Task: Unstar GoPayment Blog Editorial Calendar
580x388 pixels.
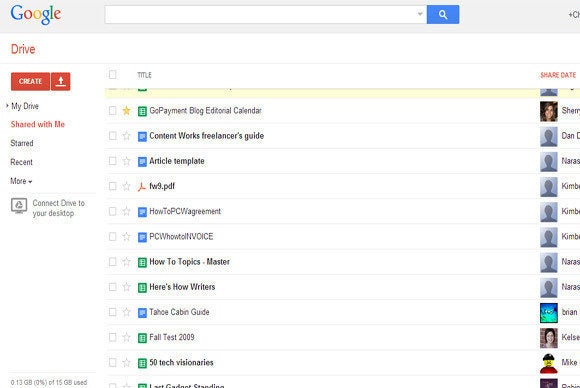Action: click(x=127, y=111)
